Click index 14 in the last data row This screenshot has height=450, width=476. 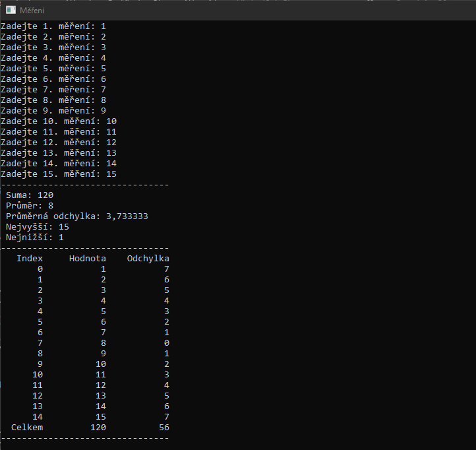38,417
